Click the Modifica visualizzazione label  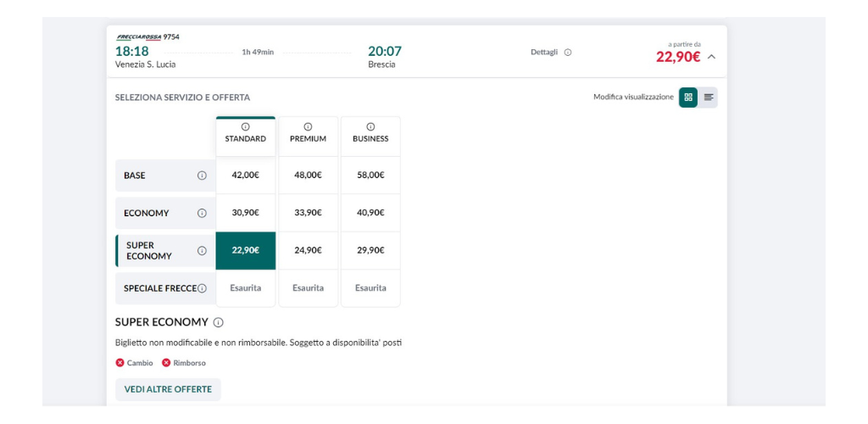[x=633, y=98]
